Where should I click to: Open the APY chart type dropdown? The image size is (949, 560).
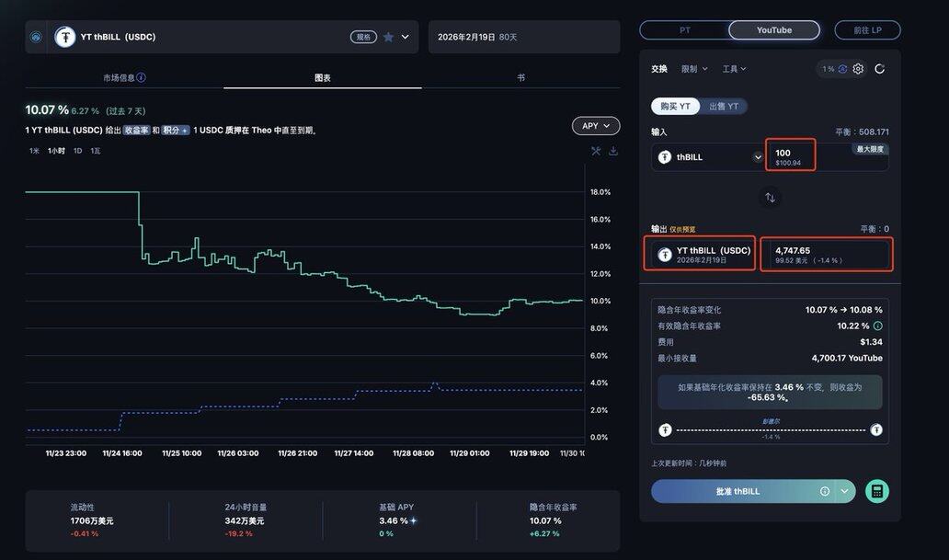(596, 126)
